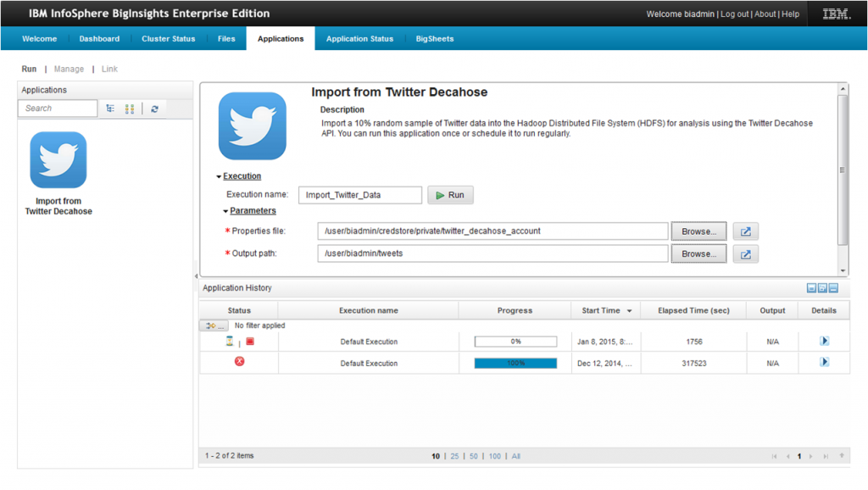
Task: Minimize Application History with the rightmost layout icon
Action: [x=834, y=288]
